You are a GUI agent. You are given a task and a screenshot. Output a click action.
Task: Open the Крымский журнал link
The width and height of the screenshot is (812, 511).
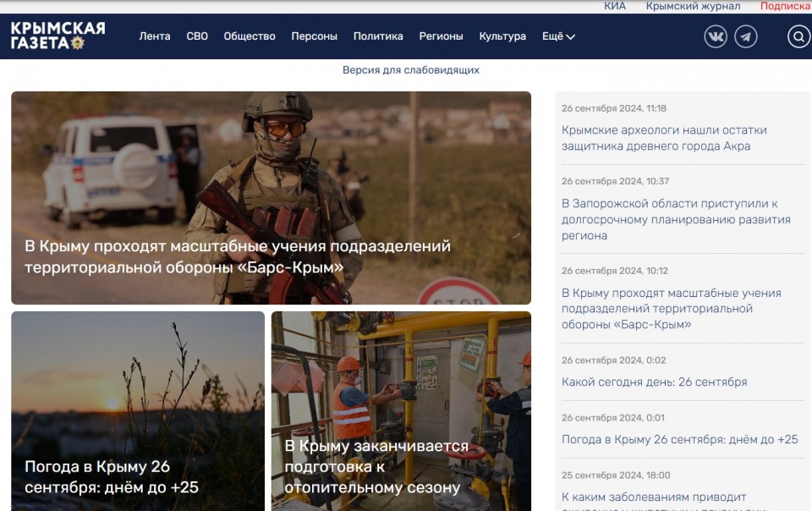(x=693, y=6)
